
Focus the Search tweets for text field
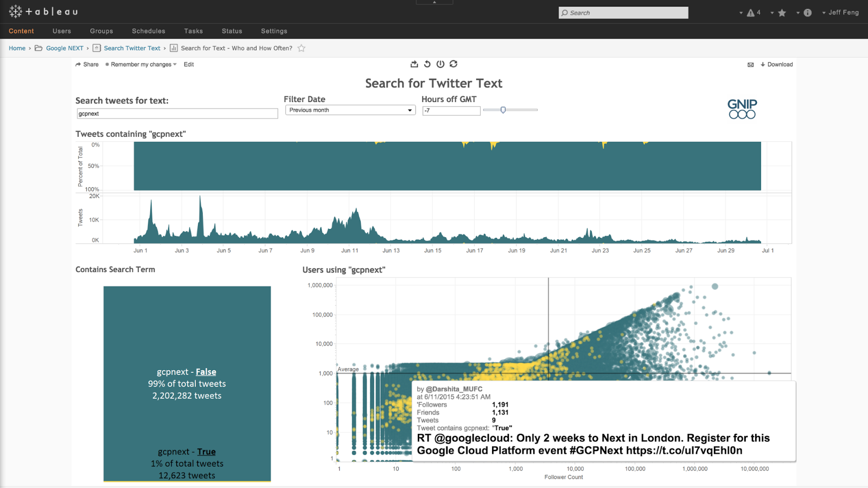click(x=177, y=114)
